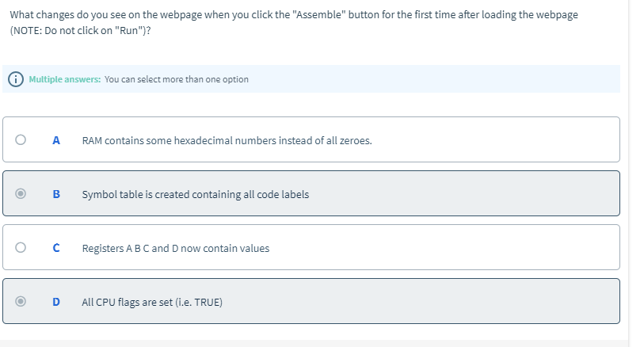Click the "(NOTE: Do not click on Run)" line
Screen dimensions: 644x347
pos(80,30)
